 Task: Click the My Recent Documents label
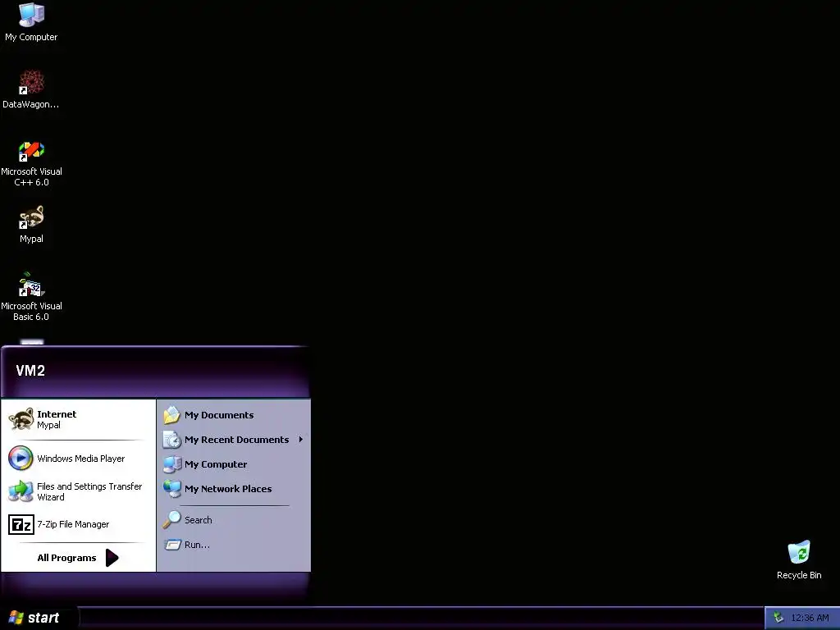pyautogui.click(x=237, y=440)
